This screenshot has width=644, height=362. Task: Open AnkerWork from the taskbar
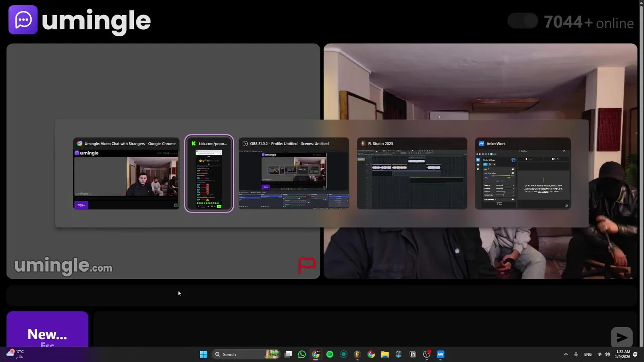pyautogui.click(x=440, y=354)
